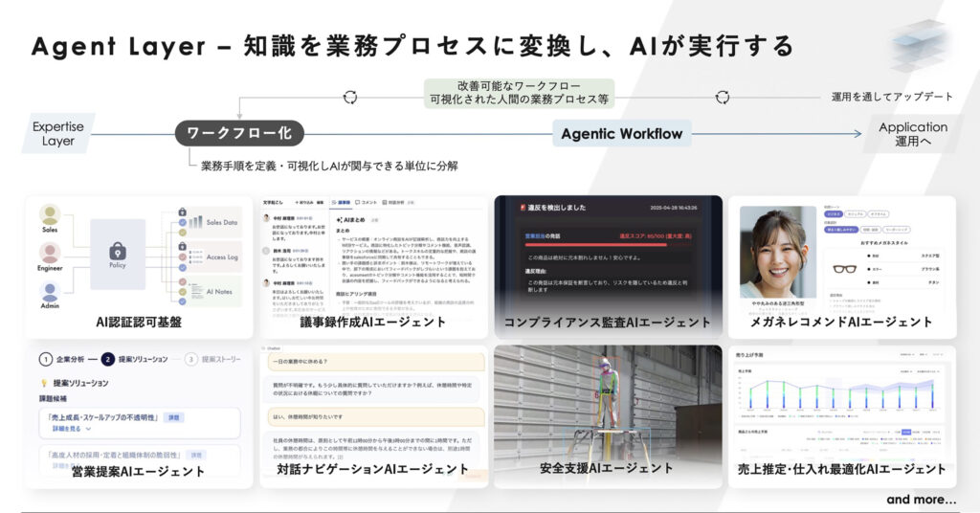Select step 2 提案ソリューション circle

click(108, 360)
